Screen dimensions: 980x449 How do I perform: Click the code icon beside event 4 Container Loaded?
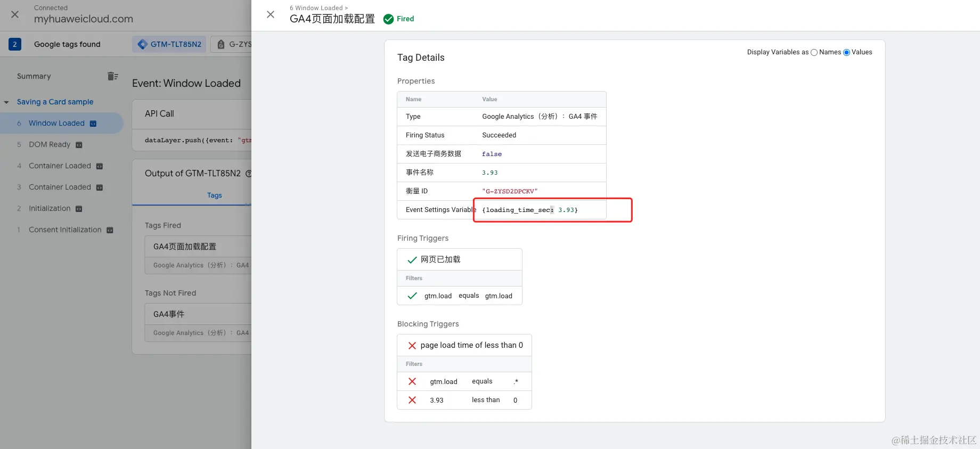100,166
